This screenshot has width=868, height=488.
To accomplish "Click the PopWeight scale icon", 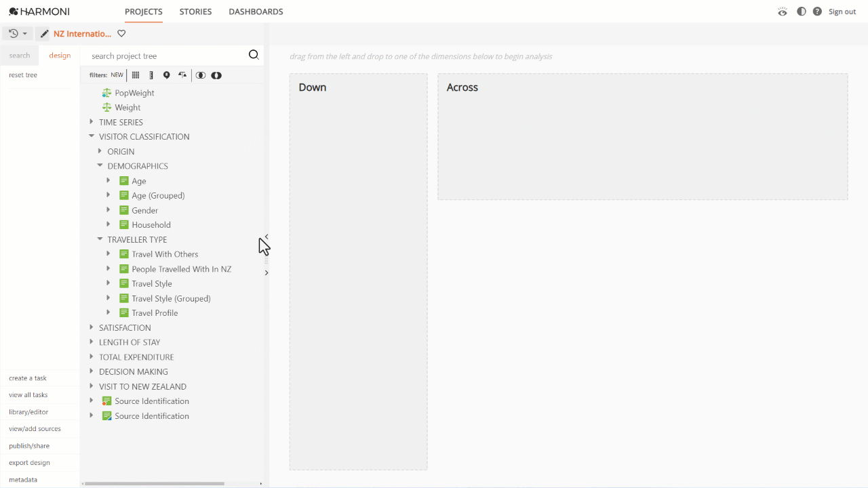I will 106,93.
